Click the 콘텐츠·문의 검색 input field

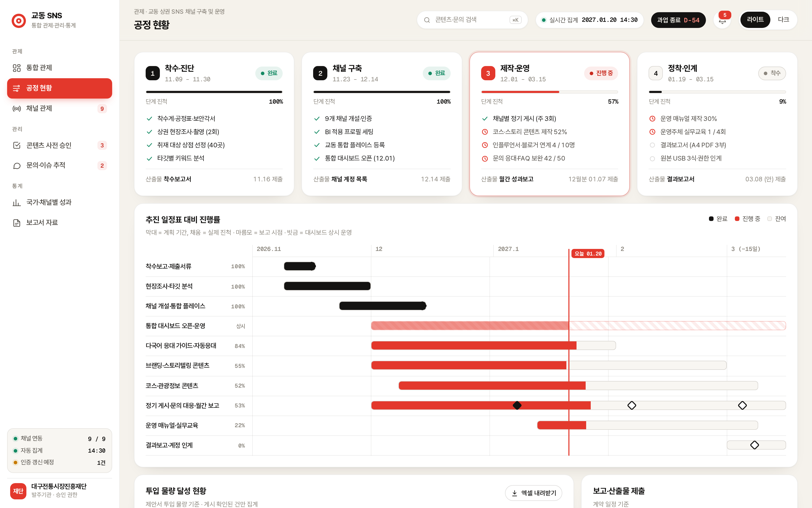click(x=472, y=20)
